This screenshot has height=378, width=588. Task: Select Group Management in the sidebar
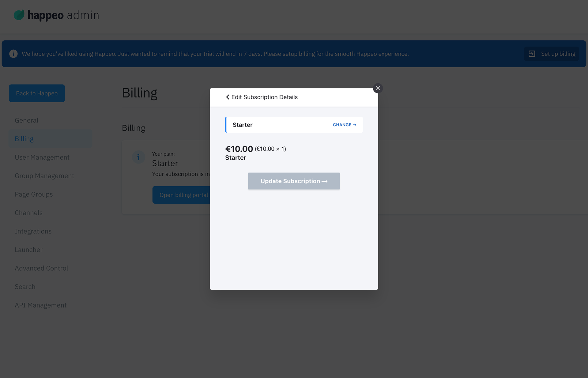[x=44, y=176]
